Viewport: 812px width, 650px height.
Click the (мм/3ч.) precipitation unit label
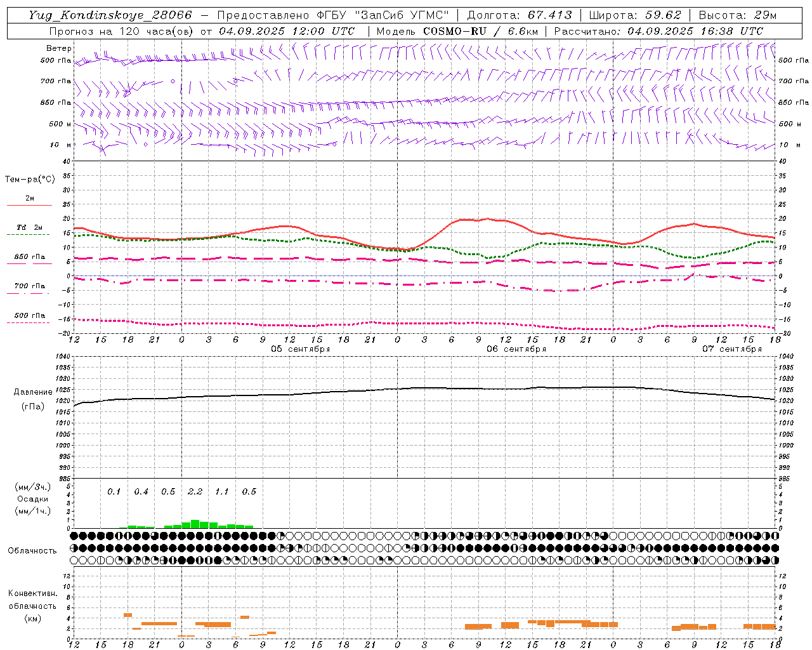pyautogui.click(x=33, y=487)
